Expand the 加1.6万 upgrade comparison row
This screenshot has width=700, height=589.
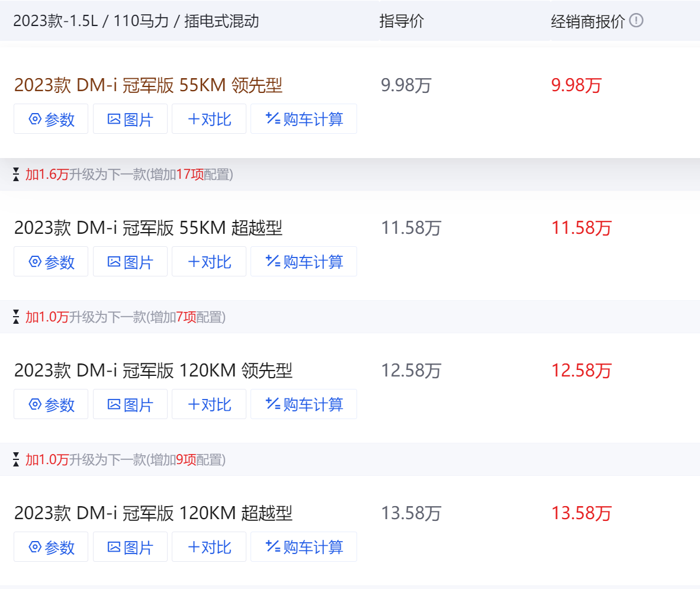[123, 175]
